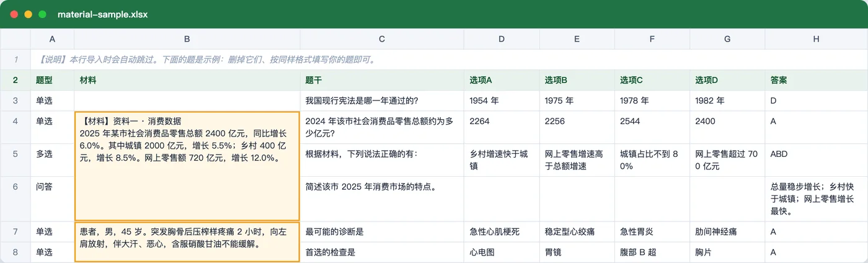
Task: Select the 腹部 B 超 option cell
Action: pos(652,252)
